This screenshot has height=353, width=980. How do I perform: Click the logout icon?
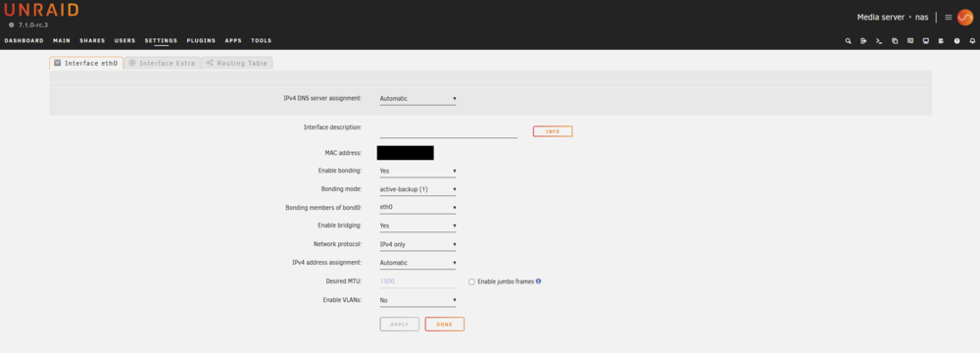coord(863,40)
